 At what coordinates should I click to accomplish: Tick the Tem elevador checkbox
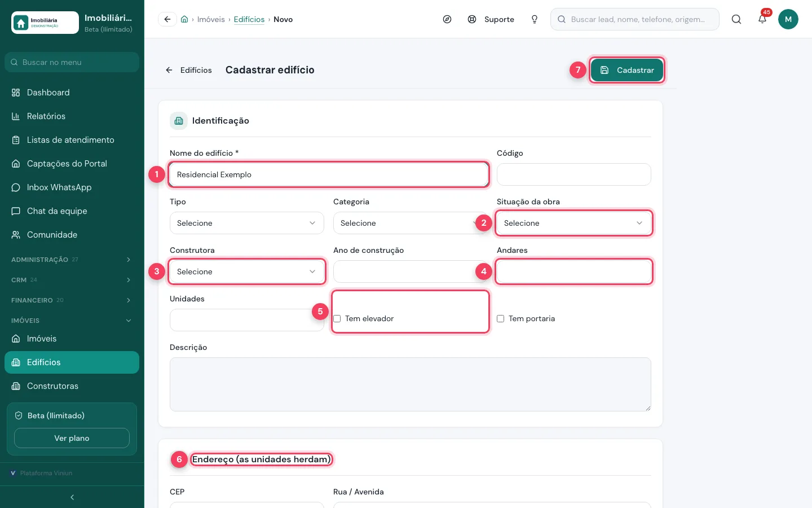[337, 319]
